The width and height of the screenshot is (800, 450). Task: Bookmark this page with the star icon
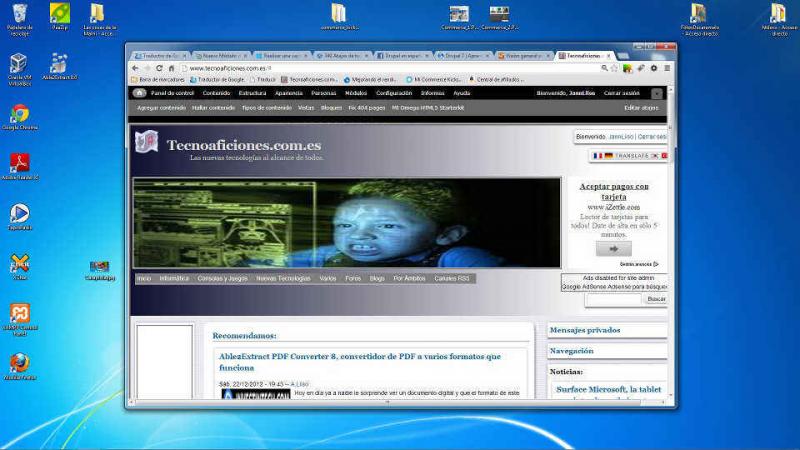614,68
